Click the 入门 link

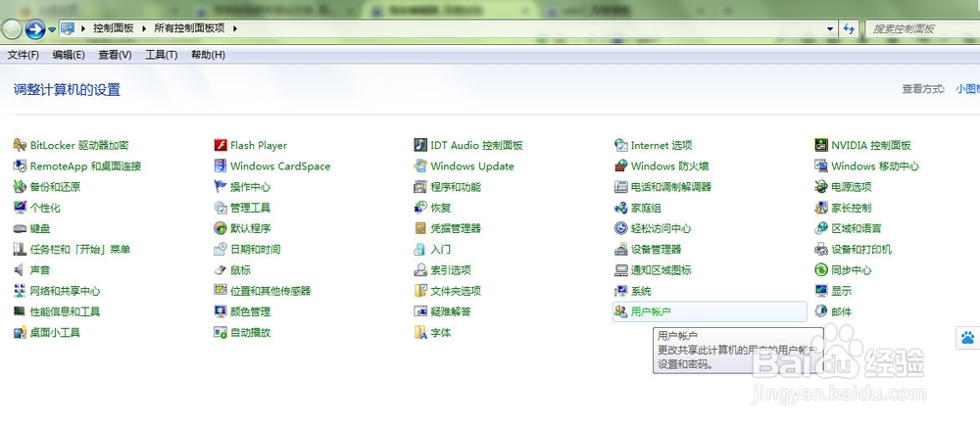(441, 250)
